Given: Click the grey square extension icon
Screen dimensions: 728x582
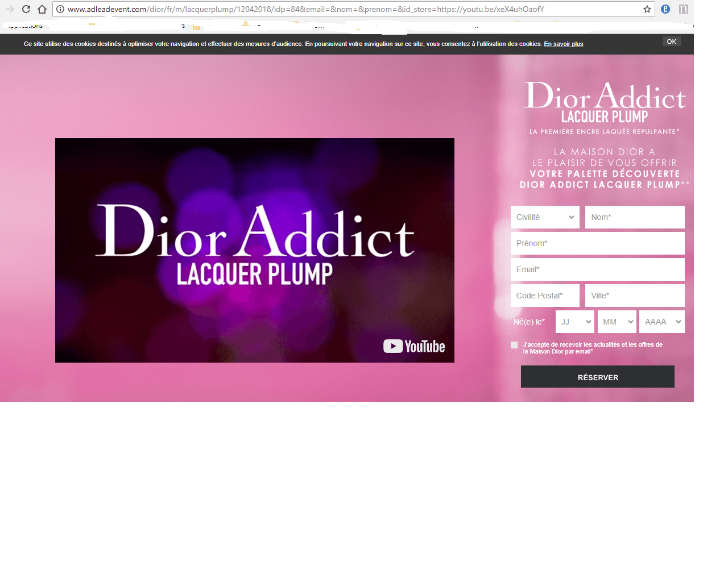Looking at the screenshot, I should tap(683, 9).
